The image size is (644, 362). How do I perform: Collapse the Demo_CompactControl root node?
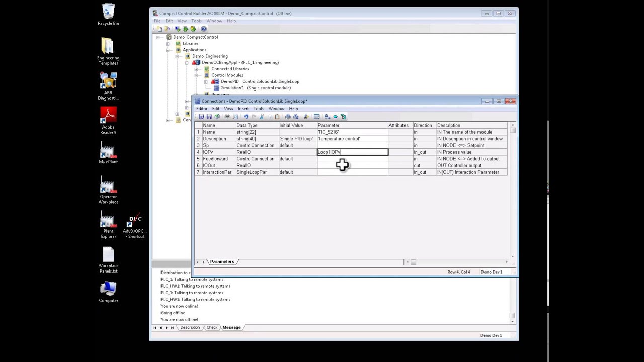(x=158, y=37)
